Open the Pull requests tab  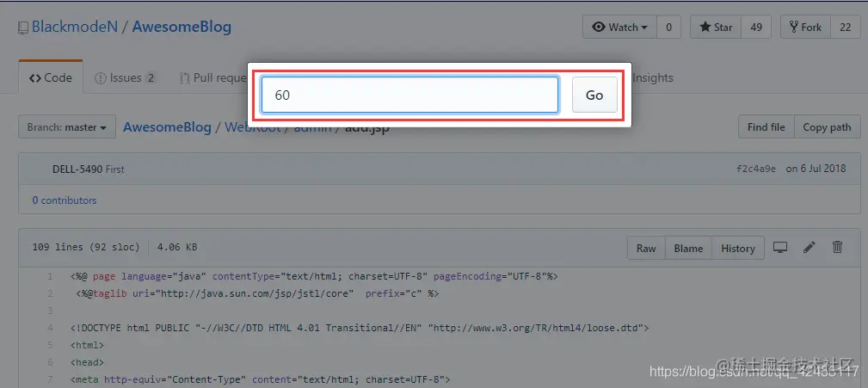coord(212,77)
